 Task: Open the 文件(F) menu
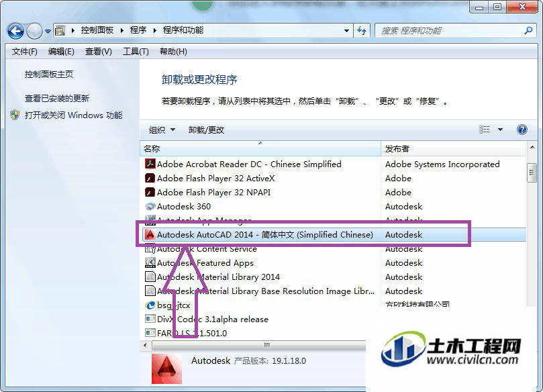(25, 52)
